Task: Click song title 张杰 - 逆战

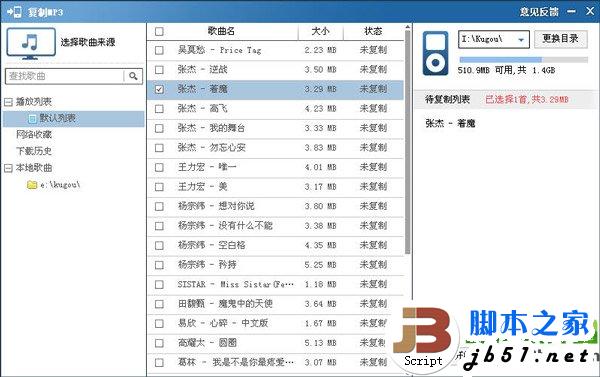Action: tap(202, 70)
